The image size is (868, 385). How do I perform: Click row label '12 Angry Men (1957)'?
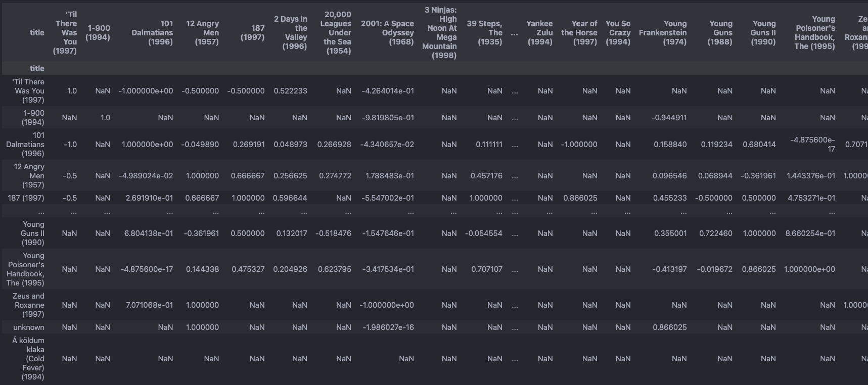tap(29, 176)
